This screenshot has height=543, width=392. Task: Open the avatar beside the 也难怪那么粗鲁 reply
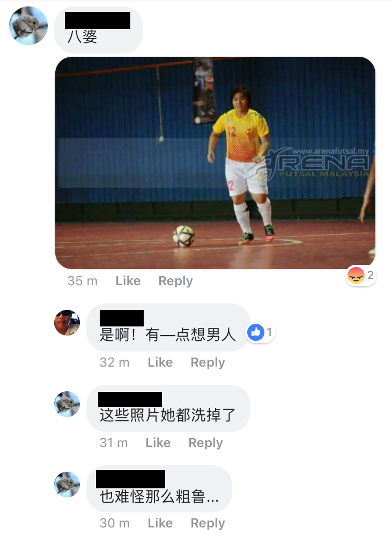pyautogui.click(x=67, y=485)
